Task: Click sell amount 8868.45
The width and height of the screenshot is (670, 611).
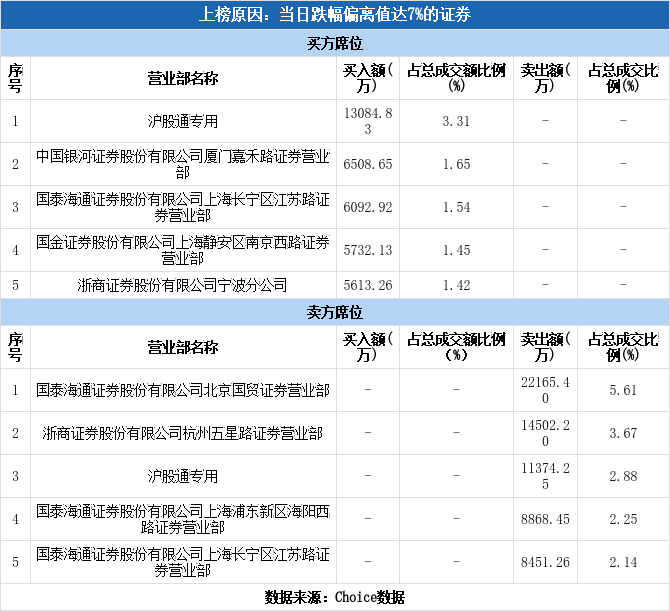Action: point(545,519)
